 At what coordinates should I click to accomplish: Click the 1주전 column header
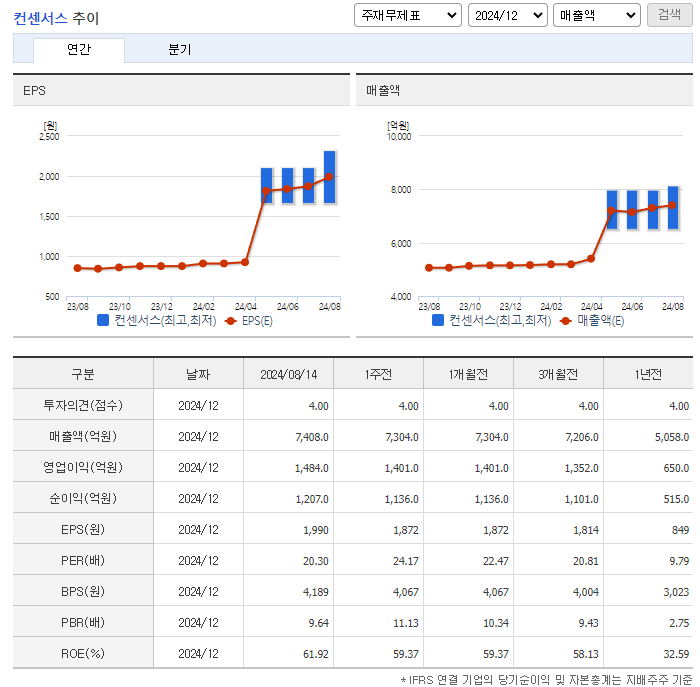pyautogui.click(x=379, y=374)
